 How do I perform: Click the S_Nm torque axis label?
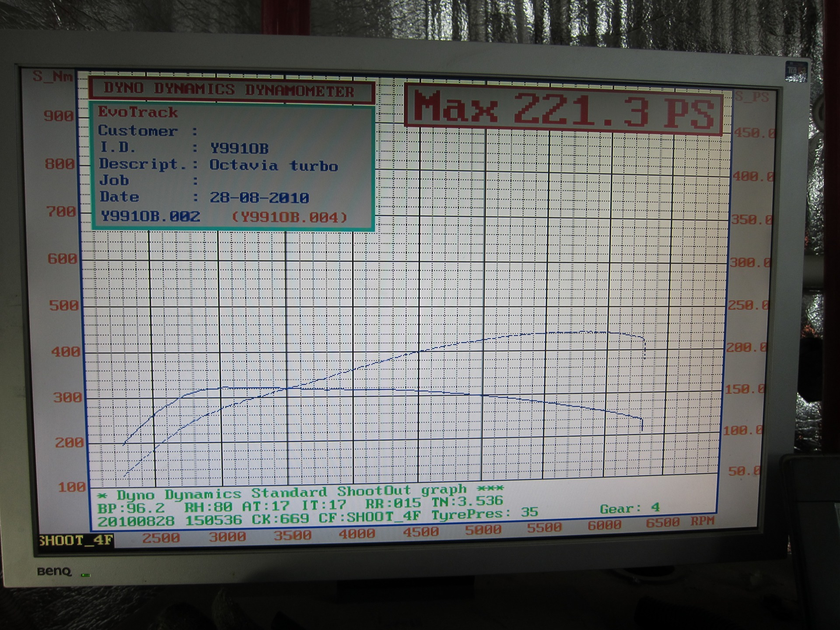(x=53, y=77)
